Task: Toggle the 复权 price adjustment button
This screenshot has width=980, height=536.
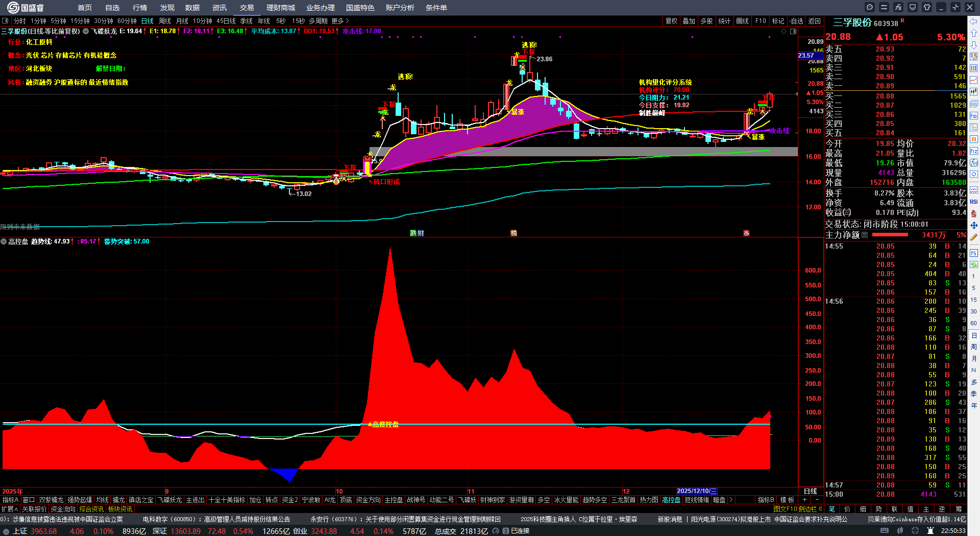Action: (x=671, y=21)
